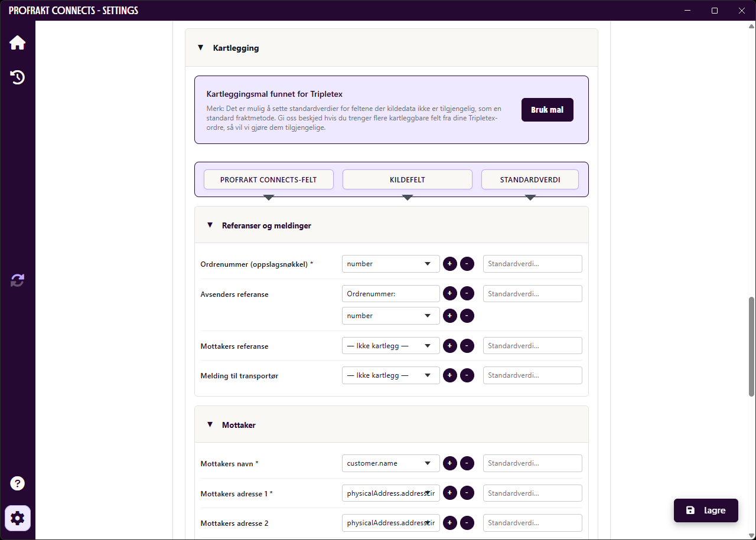Open the help question mark icon
The image size is (756, 540).
click(x=17, y=483)
